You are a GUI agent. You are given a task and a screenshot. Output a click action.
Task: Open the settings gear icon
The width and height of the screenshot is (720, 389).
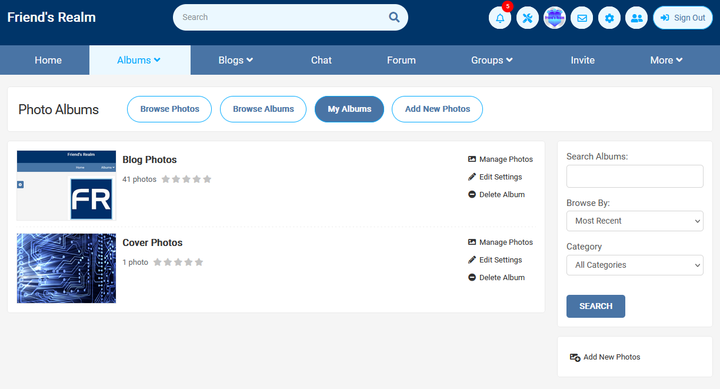[x=609, y=18]
